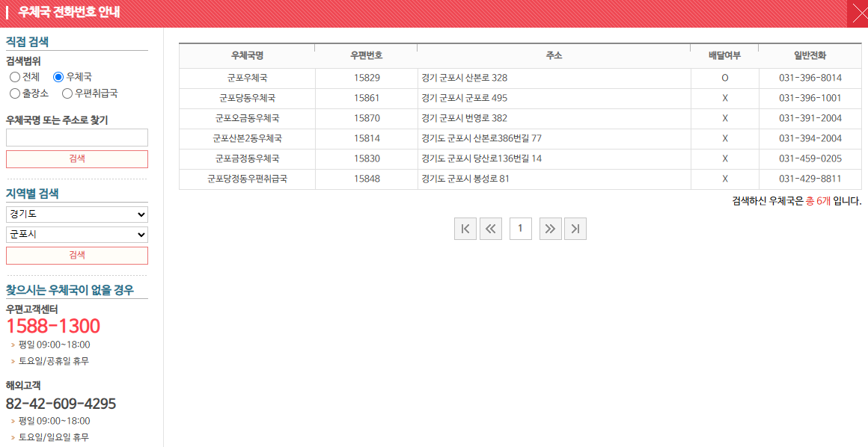Jump to last page of results
868x447 pixels.
[x=575, y=229]
